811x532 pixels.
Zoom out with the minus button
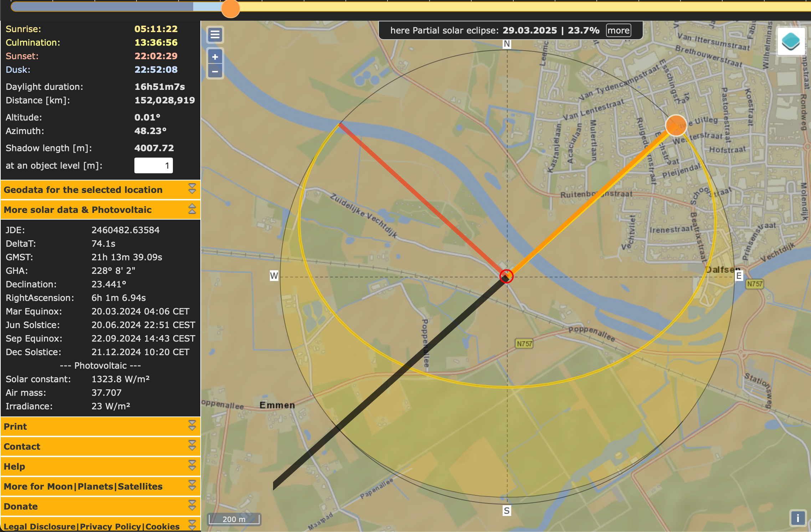pyautogui.click(x=215, y=71)
